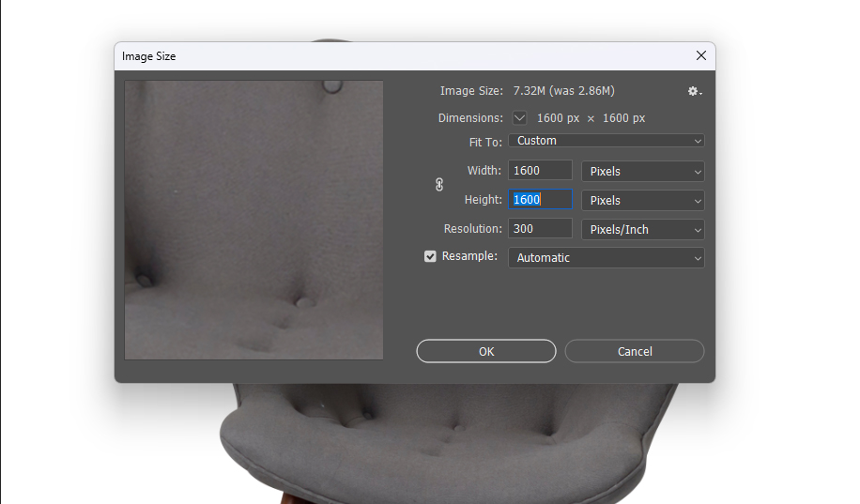The height and width of the screenshot is (504, 860).
Task: Click into the Resolution value field
Action: tap(540, 229)
